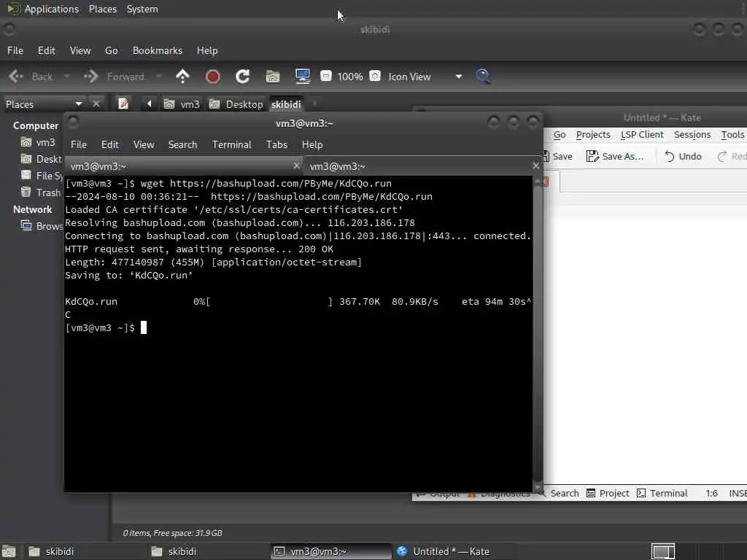
Task: Open the Back history dropdown arrow
Action: (x=66, y=76)
